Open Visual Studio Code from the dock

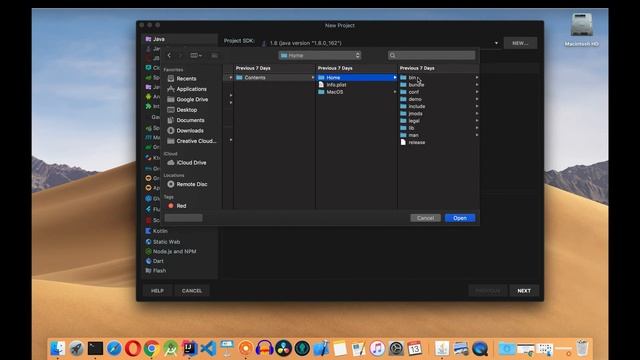(x=208, y=349)
